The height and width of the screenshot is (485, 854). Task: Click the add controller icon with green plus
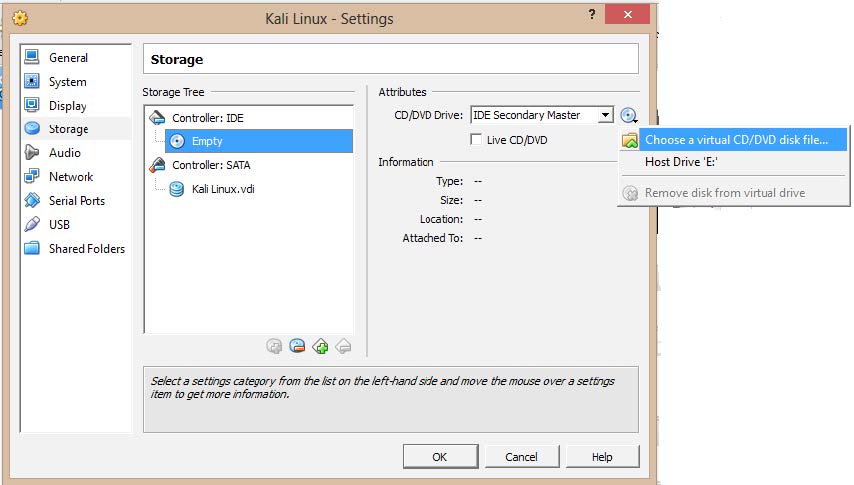[320, 346]
